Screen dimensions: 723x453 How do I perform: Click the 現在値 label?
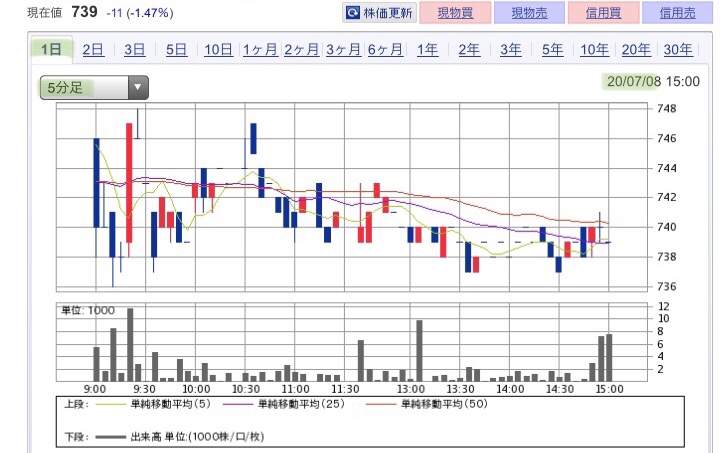44,12
